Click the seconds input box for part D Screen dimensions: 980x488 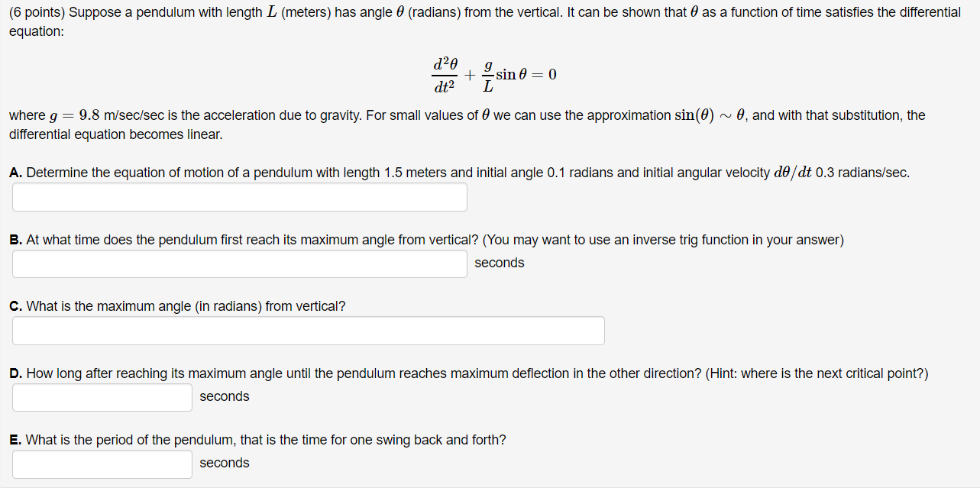(x=102, y=396)
